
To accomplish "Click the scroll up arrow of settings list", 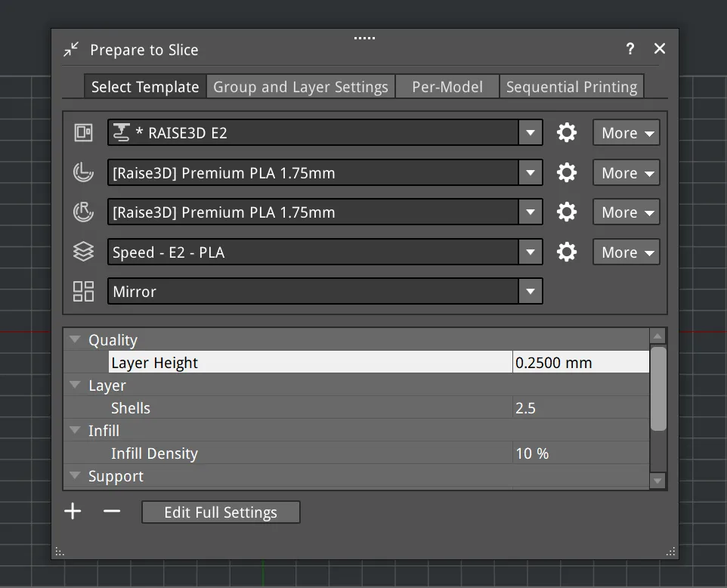I will pos(658,336).
